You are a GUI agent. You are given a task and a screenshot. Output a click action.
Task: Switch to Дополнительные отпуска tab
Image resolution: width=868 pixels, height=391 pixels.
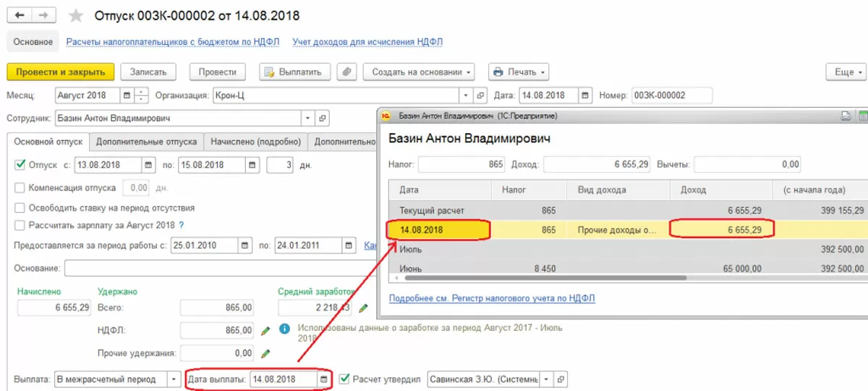click(x=147, y=142)
